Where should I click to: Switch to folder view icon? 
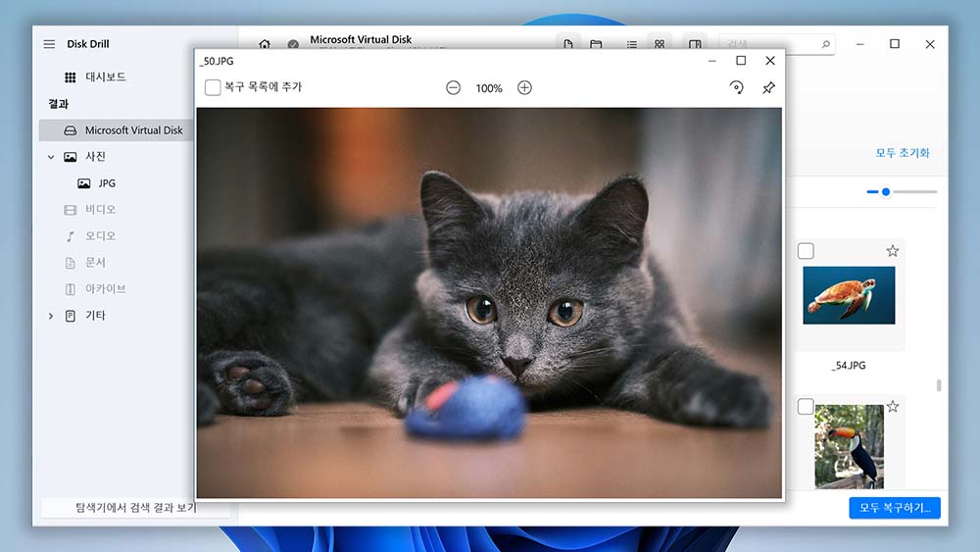click(x=596, y=44)
